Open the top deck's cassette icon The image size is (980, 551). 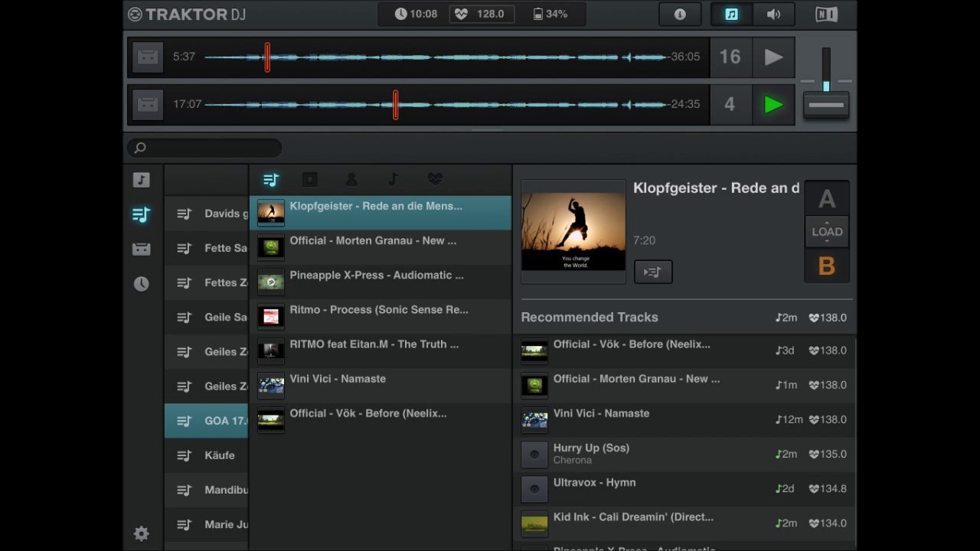[148, 57]
